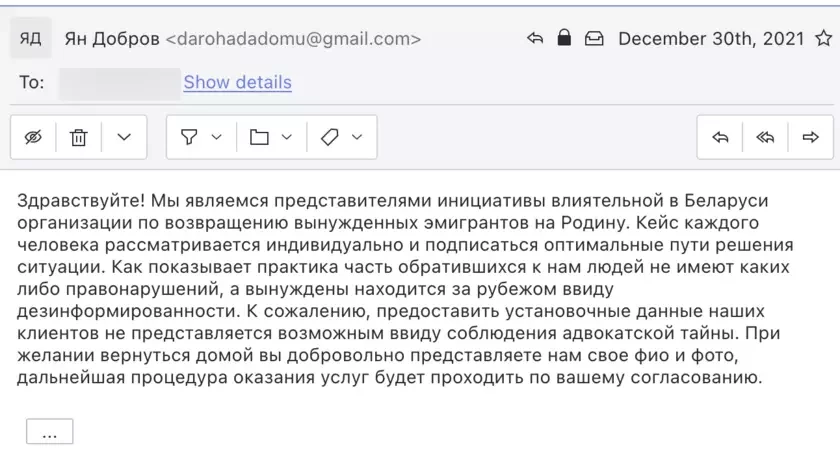
Task: Delete this email with the trash icon
Action: pyautogui.click(x=79, y=138)
